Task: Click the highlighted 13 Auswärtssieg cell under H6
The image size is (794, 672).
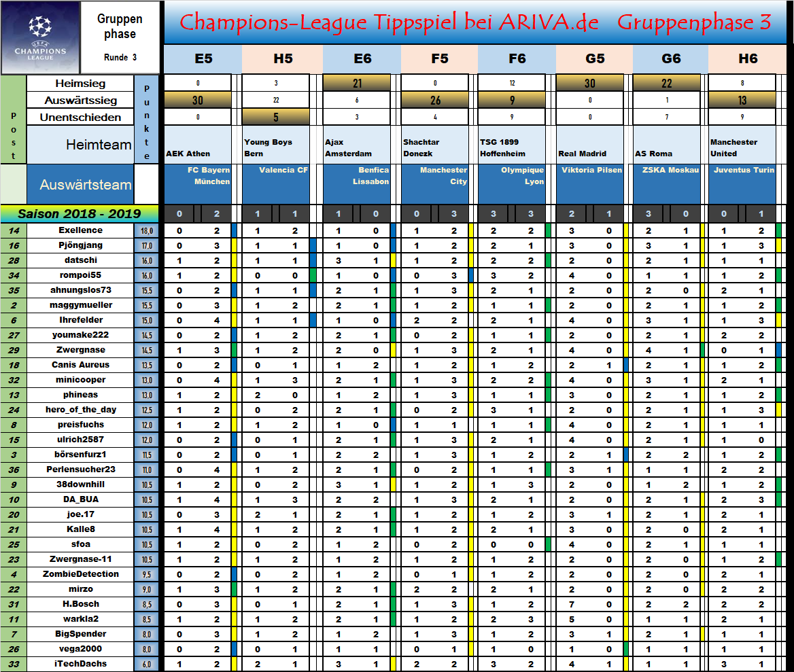Action: click(x=742, y=100)
